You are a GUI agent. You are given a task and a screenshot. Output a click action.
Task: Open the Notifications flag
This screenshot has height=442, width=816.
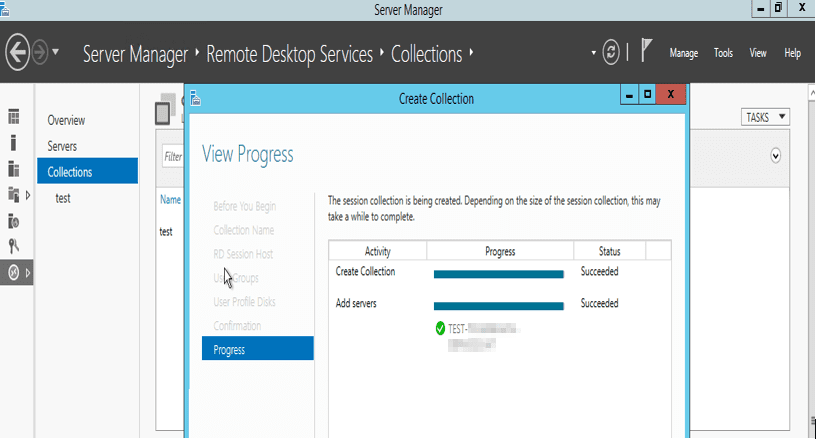[647, 52]
